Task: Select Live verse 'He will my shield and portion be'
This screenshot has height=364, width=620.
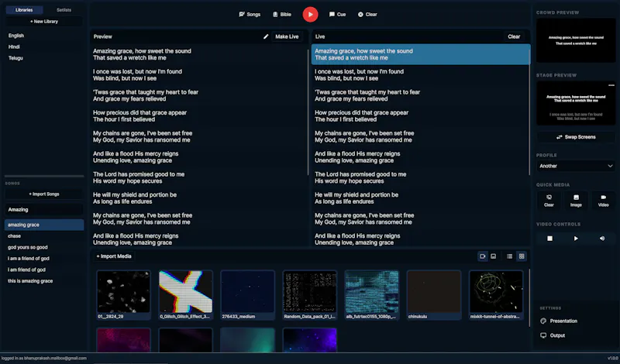Action: click(x=421, y=198)
